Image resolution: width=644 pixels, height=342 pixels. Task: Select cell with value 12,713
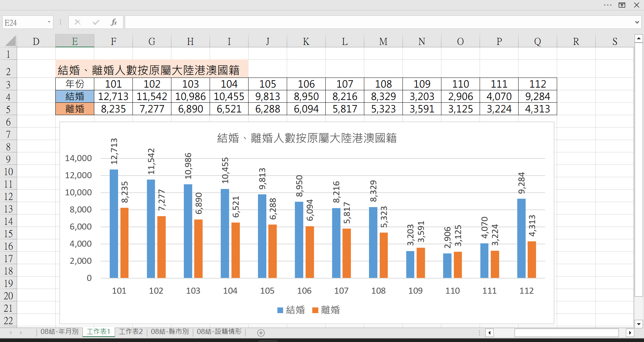point(113,96)
